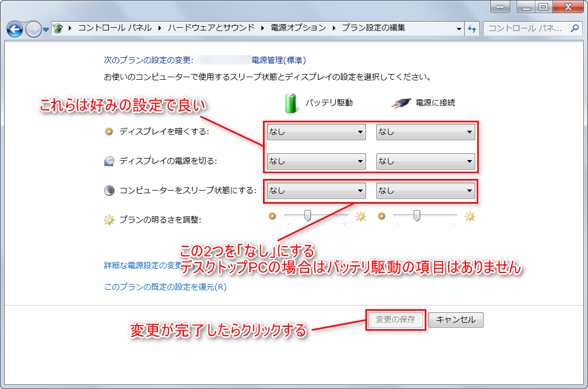Image resolution: width=588 pixels, height=389 pixels.
Task: Open the コントロール パネル breadcrumb
Action: pyautogui.click(x=115, y=28)
